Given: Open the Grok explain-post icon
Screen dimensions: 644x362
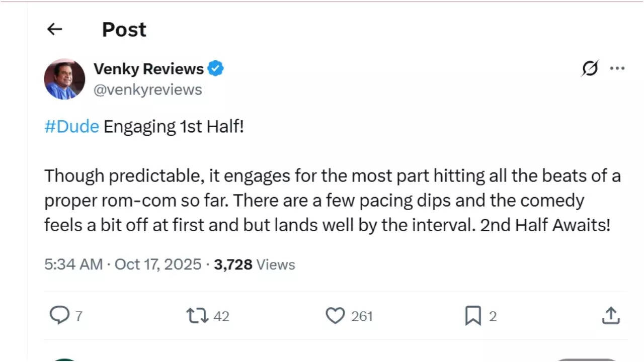Looking at the screenshot, I should tap(590, 68).
